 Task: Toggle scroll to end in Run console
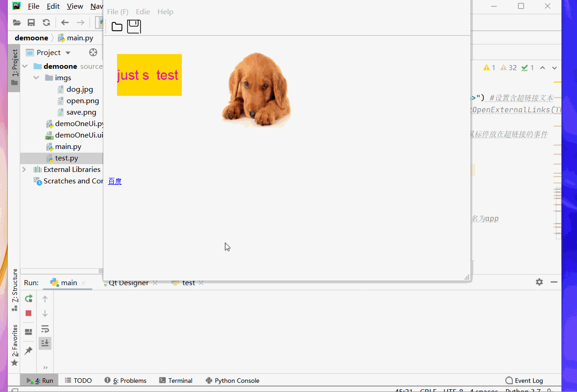pos(45,343)
